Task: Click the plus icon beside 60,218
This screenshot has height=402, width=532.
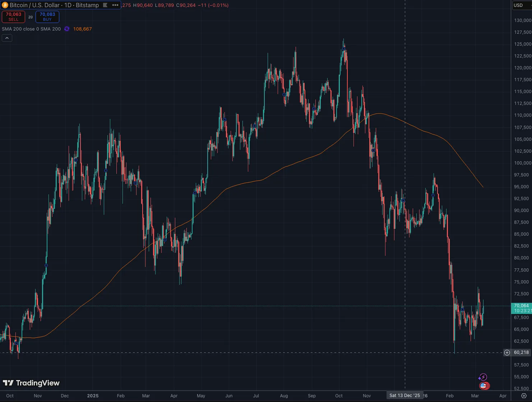Action: 507,353
